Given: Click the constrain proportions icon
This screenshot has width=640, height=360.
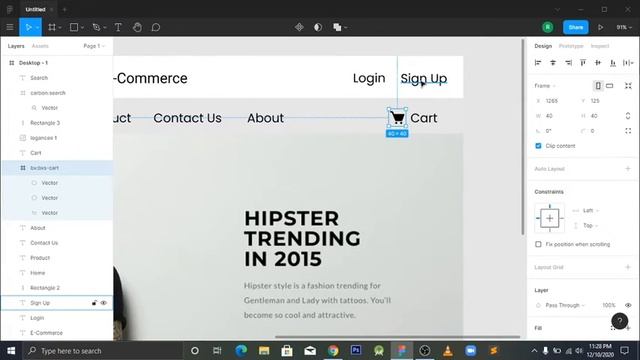Looking at the screenshot, I should (628, 116).
